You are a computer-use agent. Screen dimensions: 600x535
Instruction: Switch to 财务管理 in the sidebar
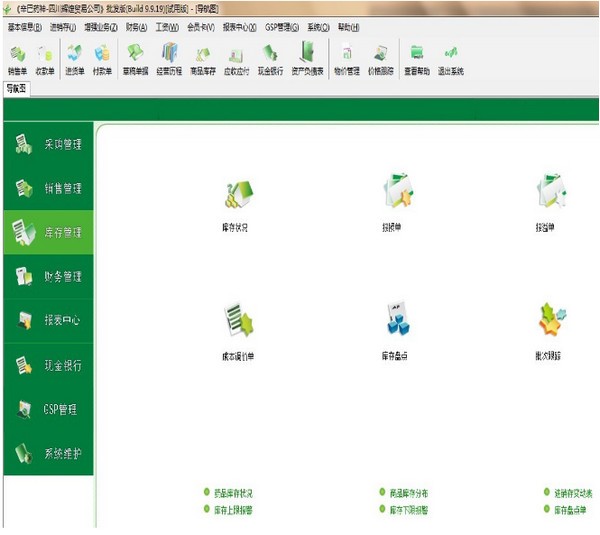pyautogui.click(x=48, y=277)
